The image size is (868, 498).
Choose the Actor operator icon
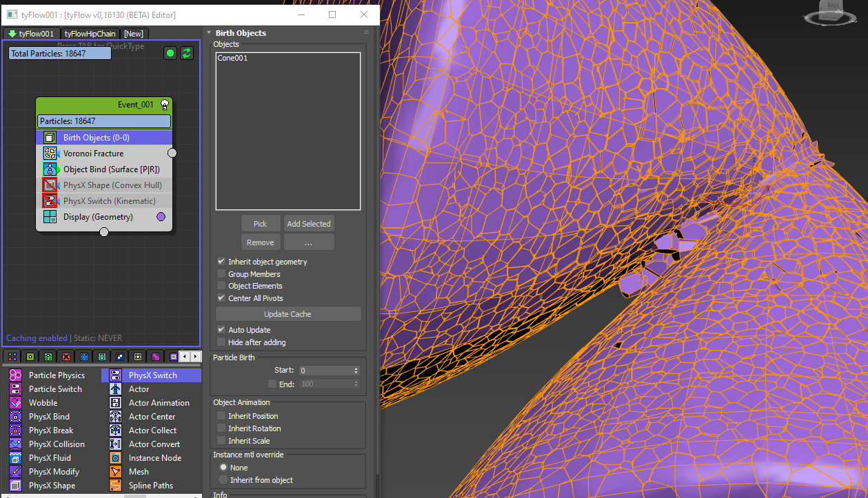[116, 389]
